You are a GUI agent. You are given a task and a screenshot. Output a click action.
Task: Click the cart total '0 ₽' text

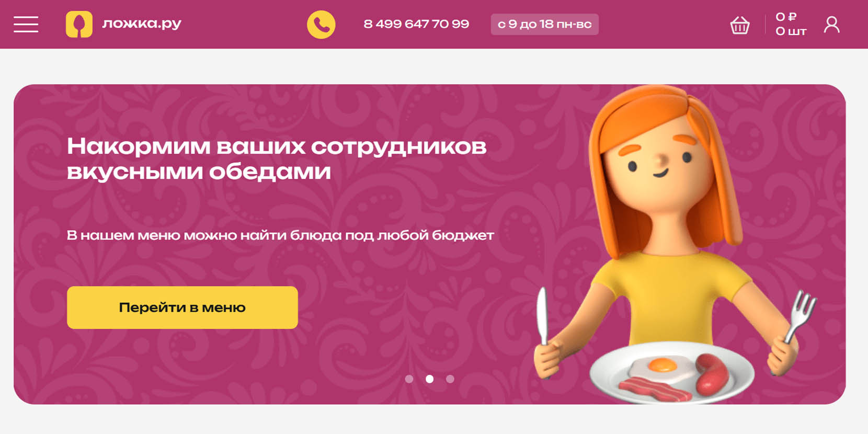tap(786, 17)
